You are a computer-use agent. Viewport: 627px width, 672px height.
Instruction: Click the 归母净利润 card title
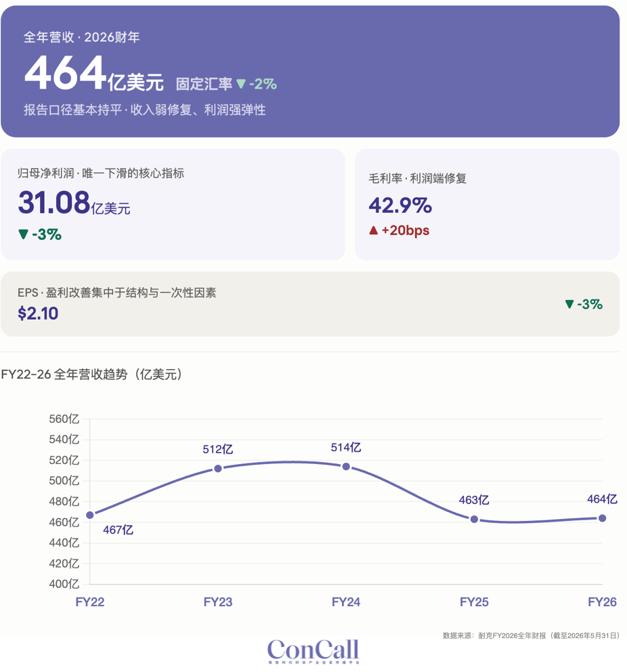pyautogui.click(x=101, y=173)
